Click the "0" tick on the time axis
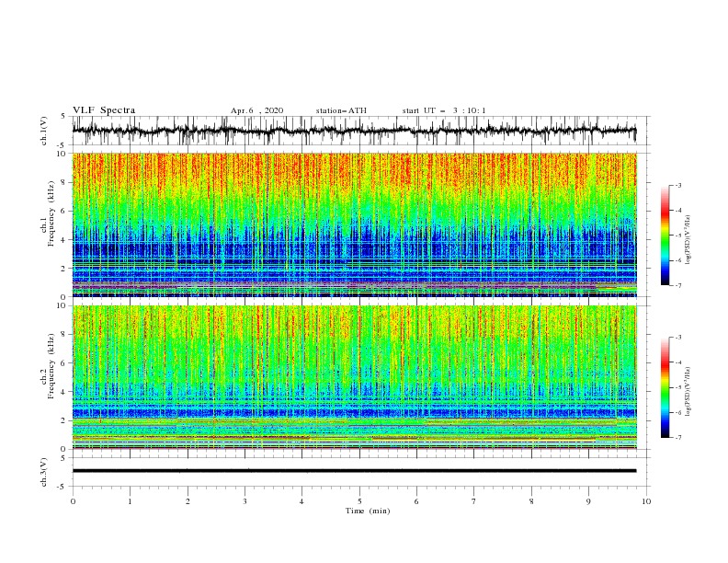Screen dimensions: 728x563 pyautogui.click(x=73, y=501)
